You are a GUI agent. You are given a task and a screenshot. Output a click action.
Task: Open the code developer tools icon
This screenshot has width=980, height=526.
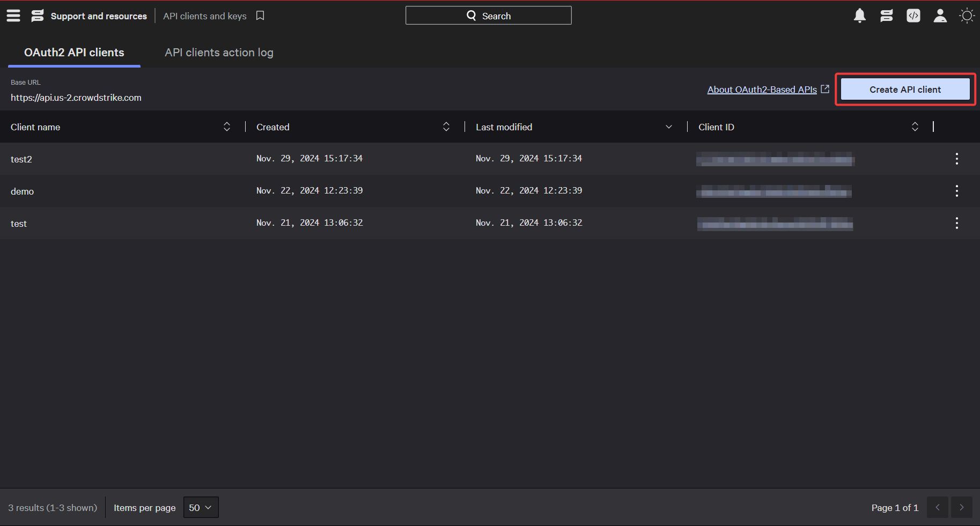913,16
